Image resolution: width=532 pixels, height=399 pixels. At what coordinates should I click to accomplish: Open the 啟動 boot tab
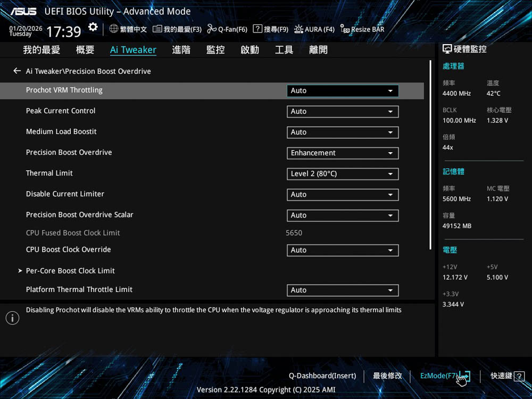click(250, 50)
